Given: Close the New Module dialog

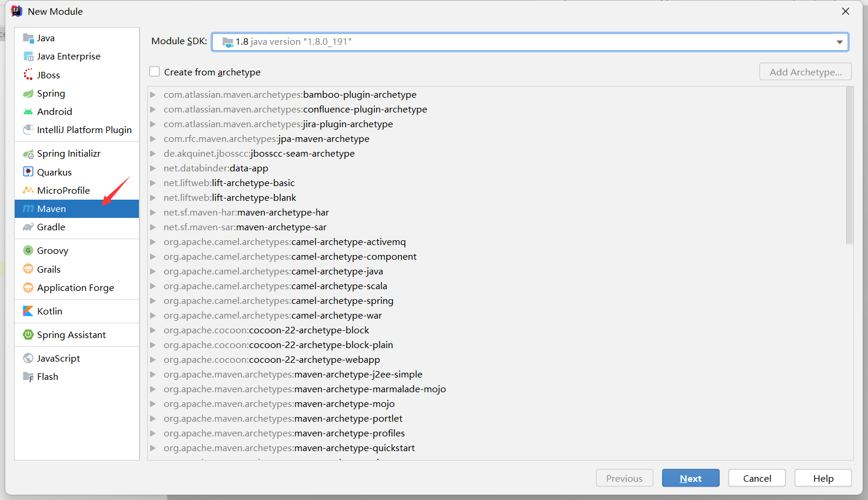Looking at the screenshot, I should [846, 11].
